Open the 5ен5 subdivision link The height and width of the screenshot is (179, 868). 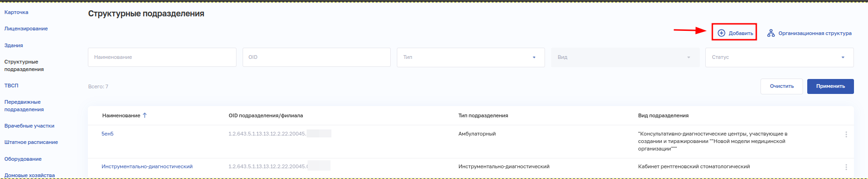coord(108,134)
